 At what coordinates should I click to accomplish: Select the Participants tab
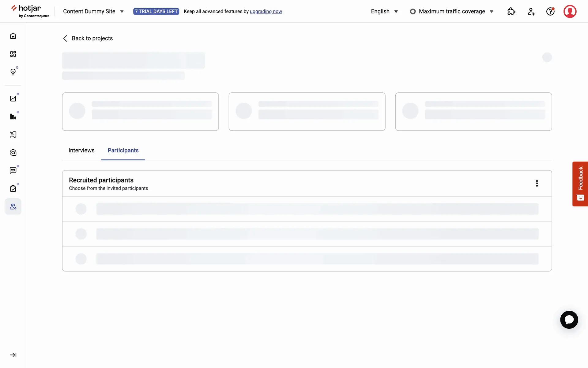click(x=123, y=150)
